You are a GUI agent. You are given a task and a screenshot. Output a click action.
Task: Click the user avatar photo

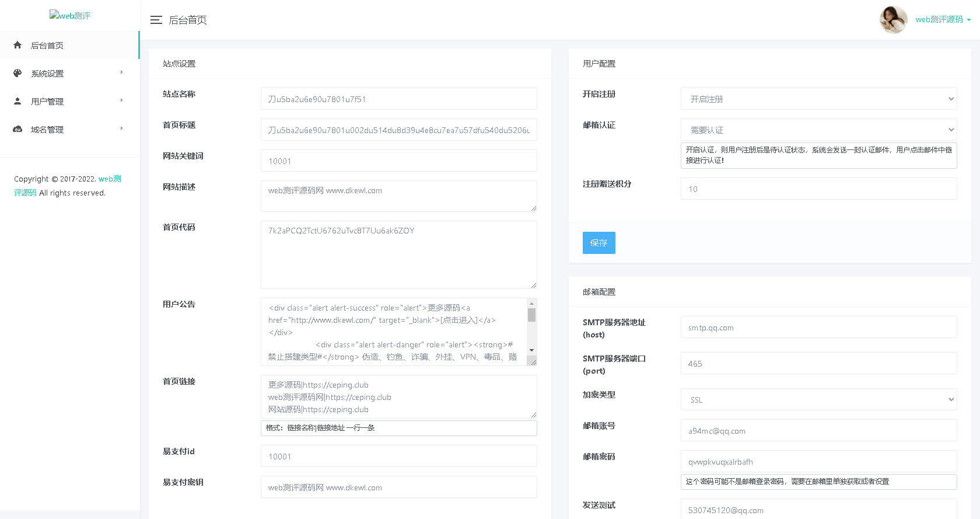pyautogui.click(x=893, y=20)
